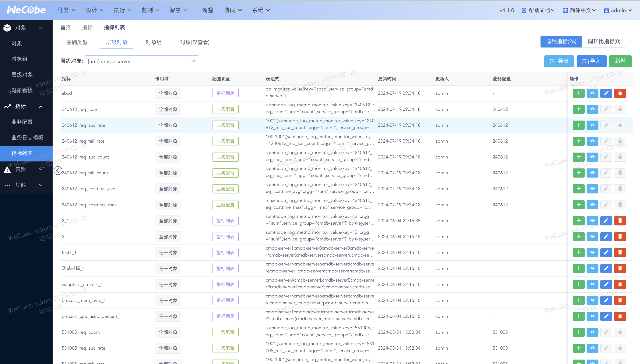Open sidebar submenu entry 层级对象
The height and width of the screenshot is (364, 640).
click(x=22, y=75)
